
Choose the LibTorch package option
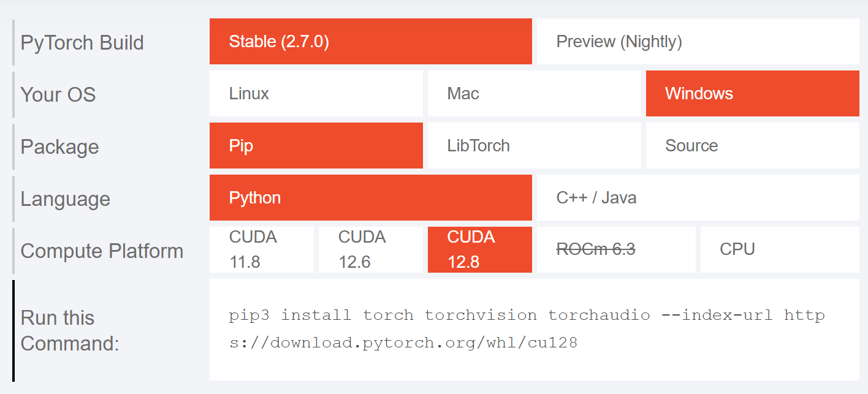(x=534, y=146)
